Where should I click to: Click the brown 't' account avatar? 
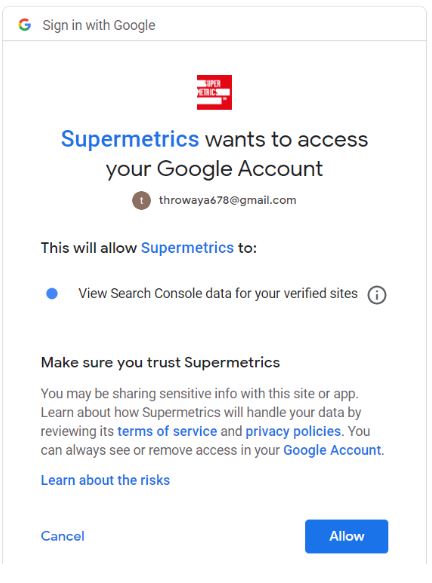point(141,200)
